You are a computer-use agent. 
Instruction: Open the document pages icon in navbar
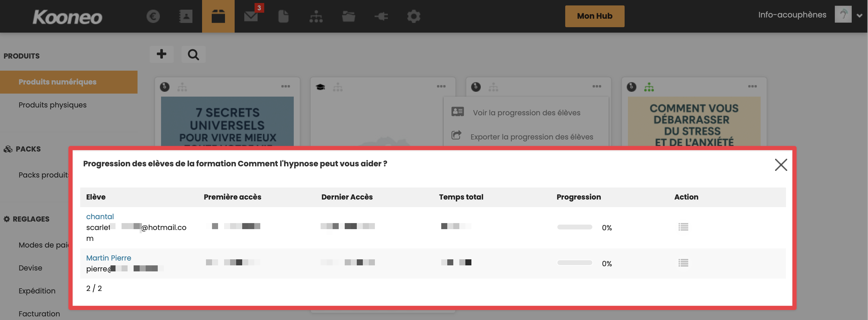[x=284, y=16]
